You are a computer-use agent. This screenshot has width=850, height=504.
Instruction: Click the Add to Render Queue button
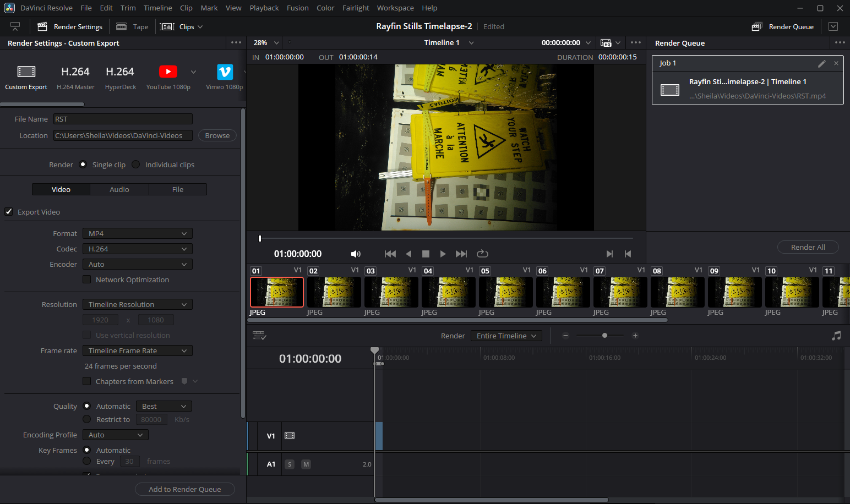185,489
